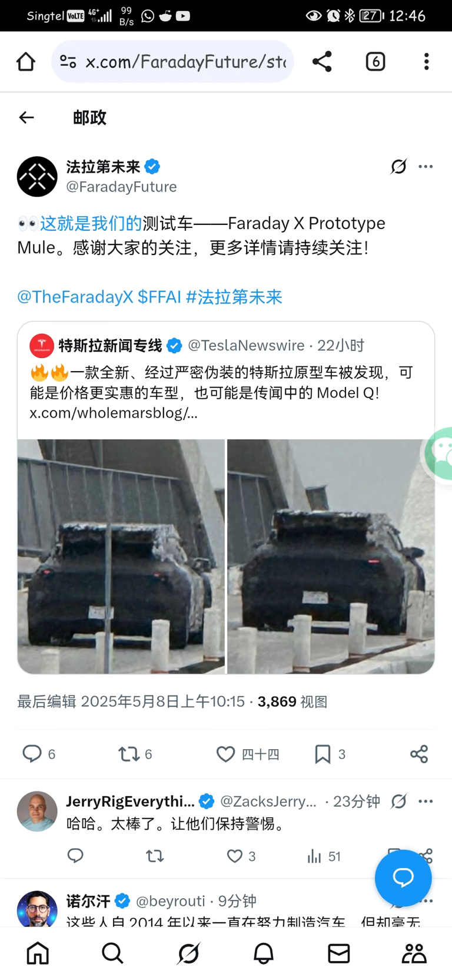Switch to the Notifications bell tab
452x980 pixels.
264,953
